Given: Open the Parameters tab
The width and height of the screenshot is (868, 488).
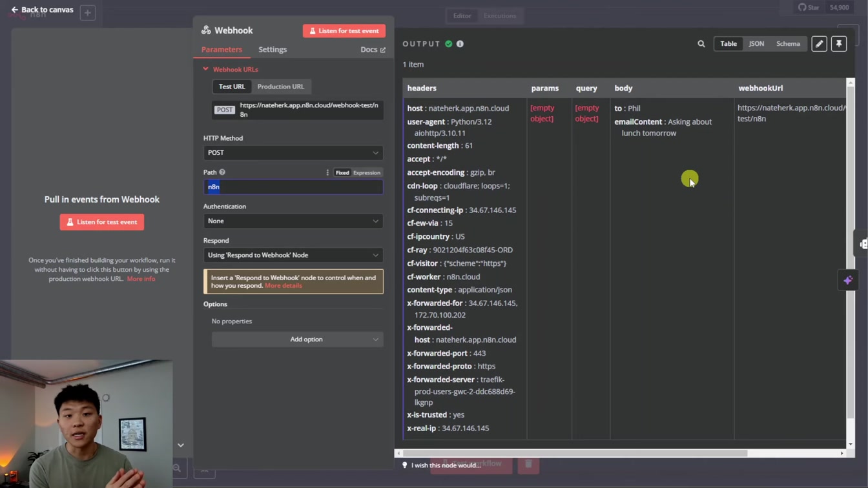Looking at the screenshot, I should pyautogui.click(x=222, y=50).
